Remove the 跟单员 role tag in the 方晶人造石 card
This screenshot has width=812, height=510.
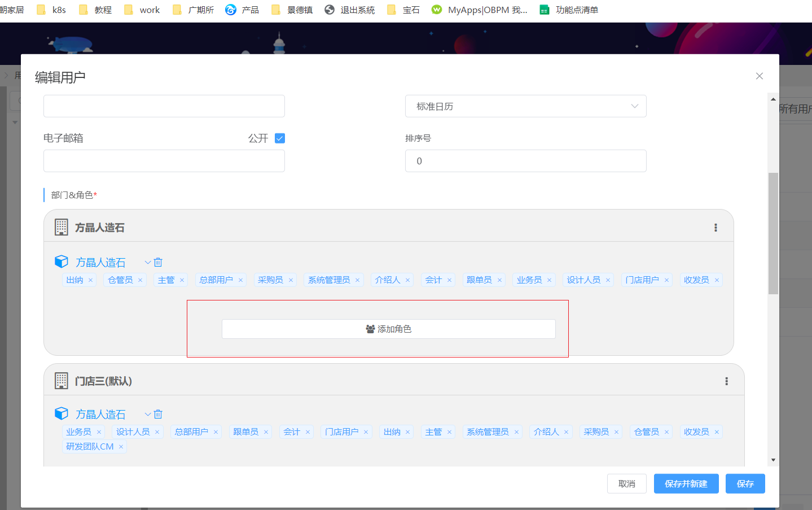pos(499,280)
